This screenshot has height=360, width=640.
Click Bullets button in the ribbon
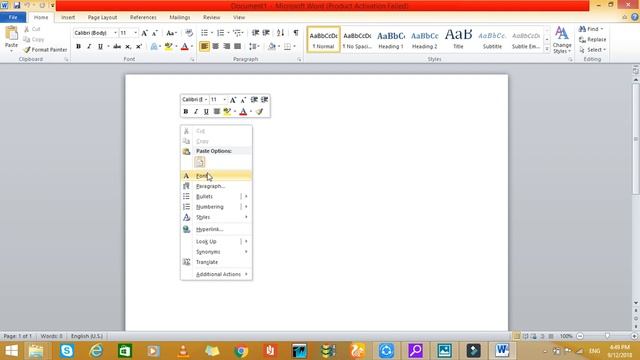click(204, 33)
